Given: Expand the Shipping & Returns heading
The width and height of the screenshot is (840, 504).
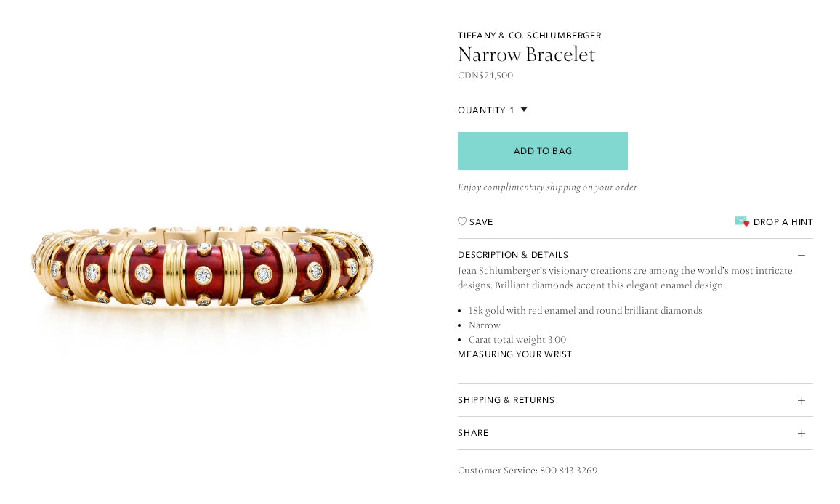Looking at the screenshot, I should pos(506,400).
